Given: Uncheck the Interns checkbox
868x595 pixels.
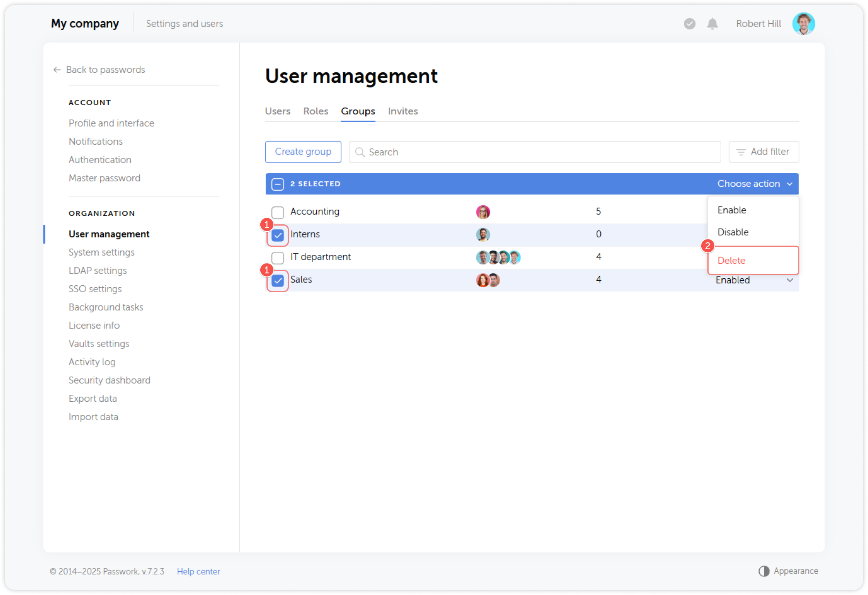Looking at the screenshot, I should [278, 235].
